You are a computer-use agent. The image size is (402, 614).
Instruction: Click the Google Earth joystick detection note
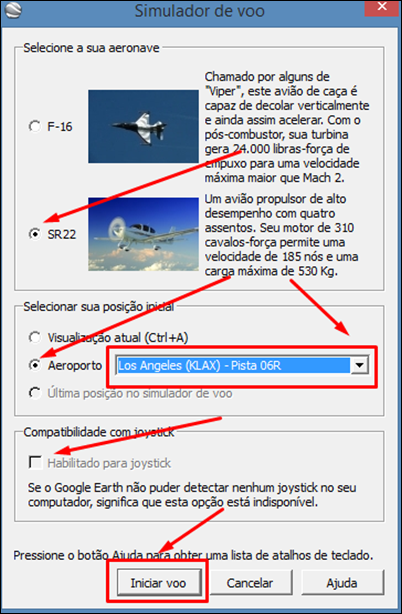tap(192, 495)
